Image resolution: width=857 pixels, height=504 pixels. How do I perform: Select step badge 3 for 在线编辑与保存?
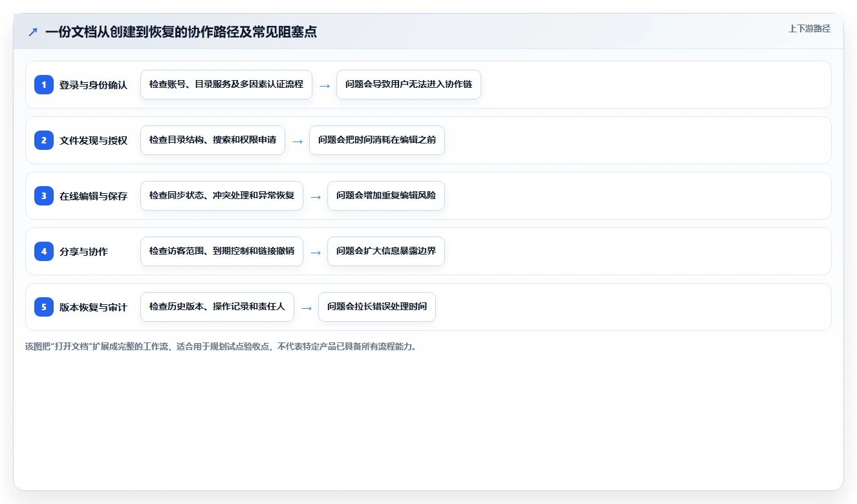(44, 196)
